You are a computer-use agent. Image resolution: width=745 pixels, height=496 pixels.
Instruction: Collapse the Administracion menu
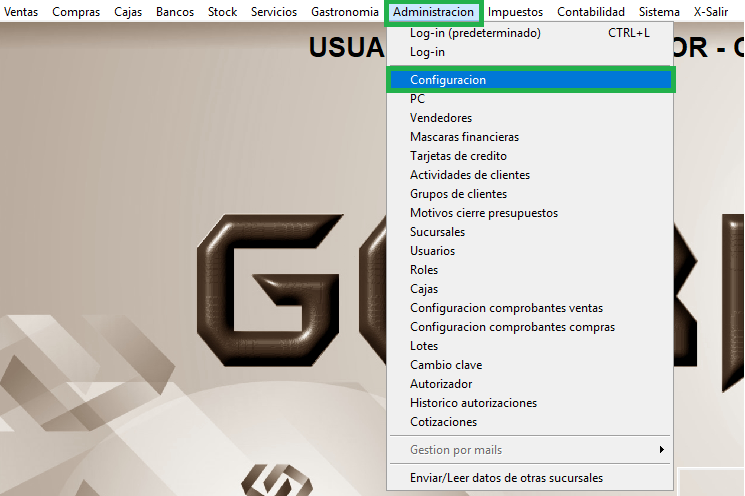[x=433, y=12]
